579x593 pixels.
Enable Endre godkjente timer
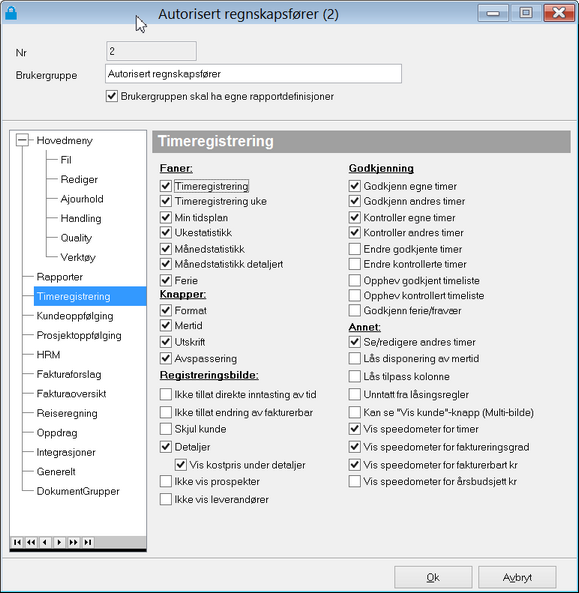[354, 249]
